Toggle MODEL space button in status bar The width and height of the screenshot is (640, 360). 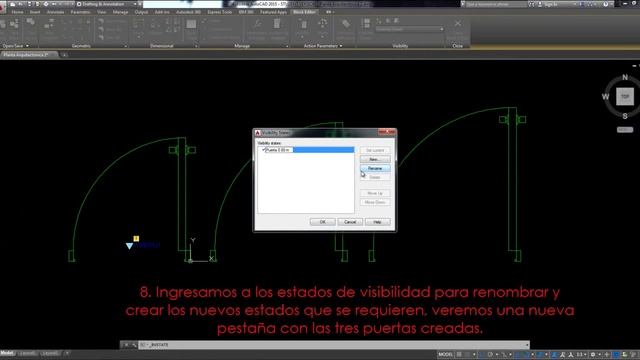(x=445, y=354)
